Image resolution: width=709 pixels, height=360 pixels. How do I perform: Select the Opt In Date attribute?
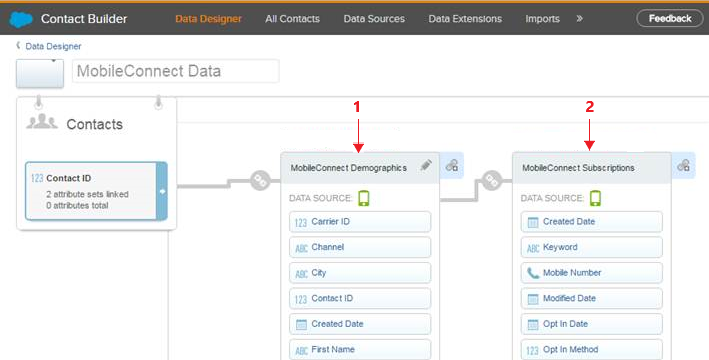point(591,324)
